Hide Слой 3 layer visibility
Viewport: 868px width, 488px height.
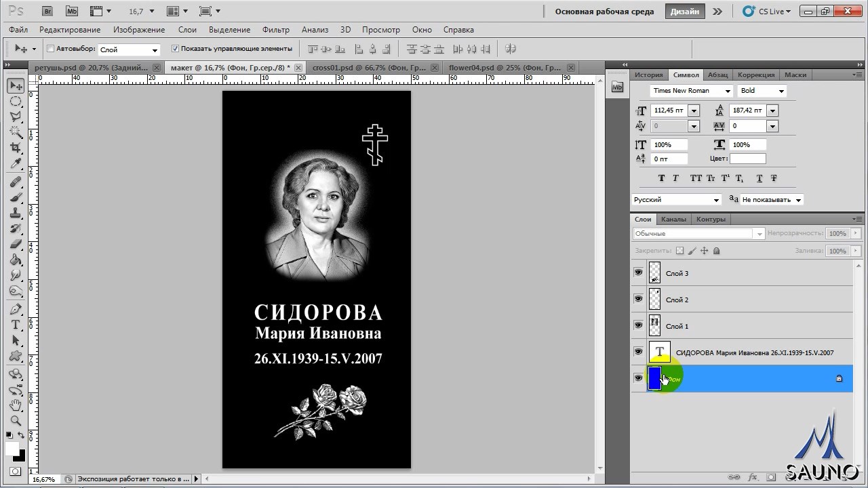[638, 272]
